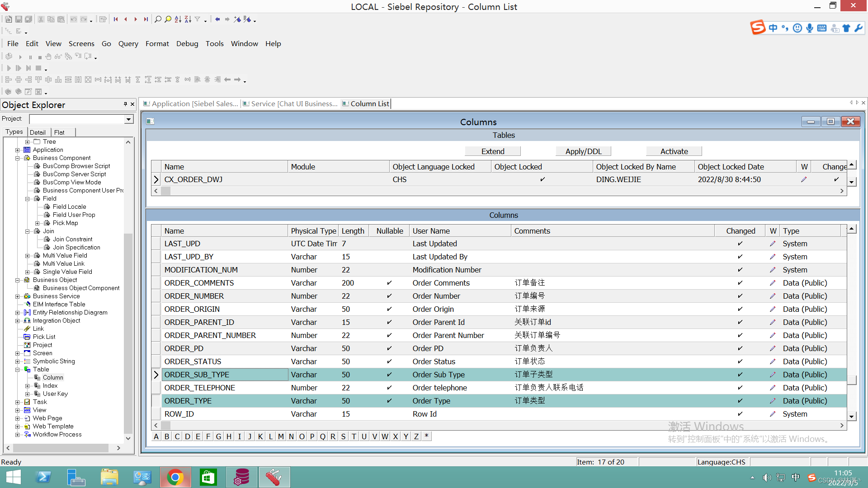This screenshot has width=868, height=488.
Task: Expand the Workflow Process tree node
Action: (18, 435)
